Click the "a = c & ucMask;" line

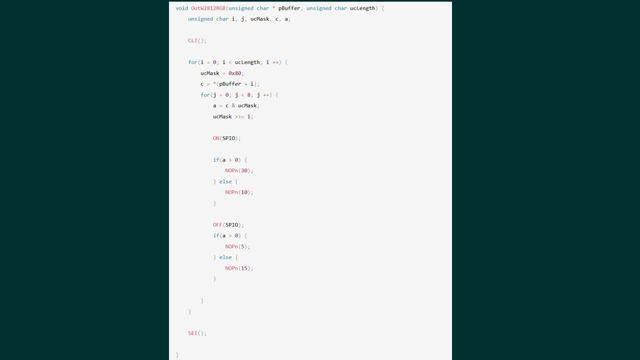tap(236, 106)
